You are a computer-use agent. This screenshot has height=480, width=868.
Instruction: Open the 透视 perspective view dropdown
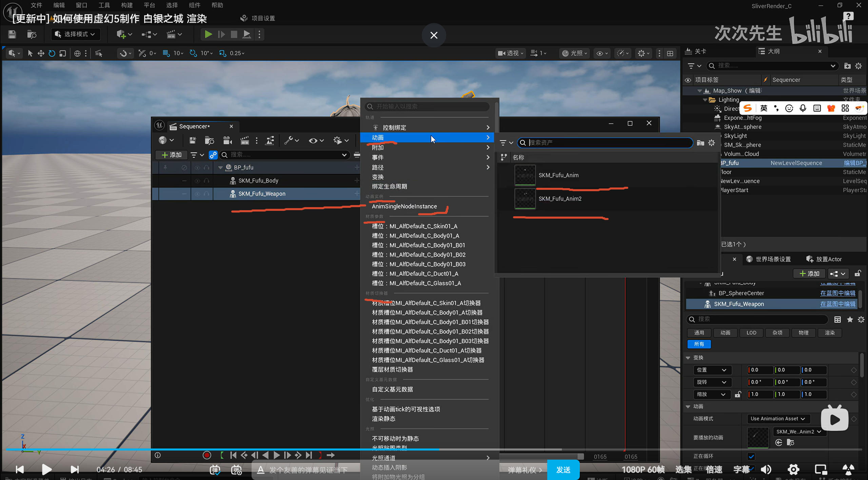[x=511, y=53]
